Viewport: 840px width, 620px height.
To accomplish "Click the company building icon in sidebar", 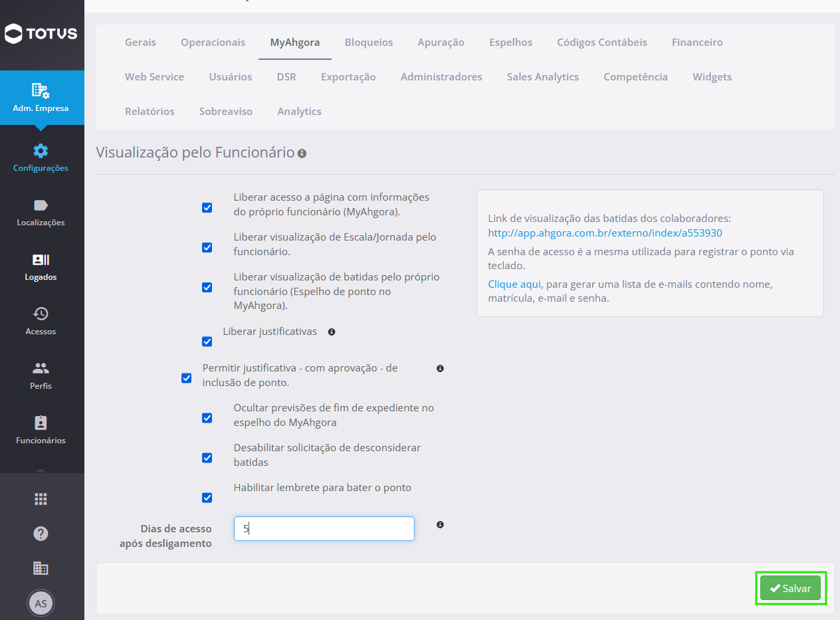I will click(x=41, y=568).
